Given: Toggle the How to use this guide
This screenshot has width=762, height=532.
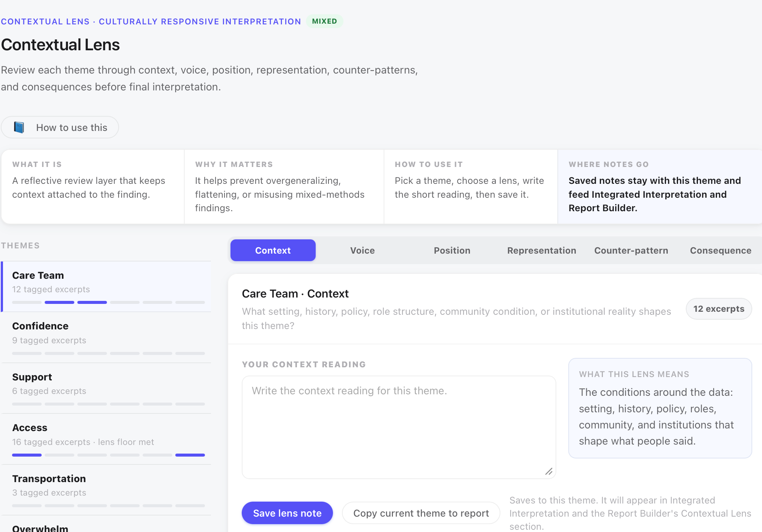Looking at the screenshot, I should point(60,128).
